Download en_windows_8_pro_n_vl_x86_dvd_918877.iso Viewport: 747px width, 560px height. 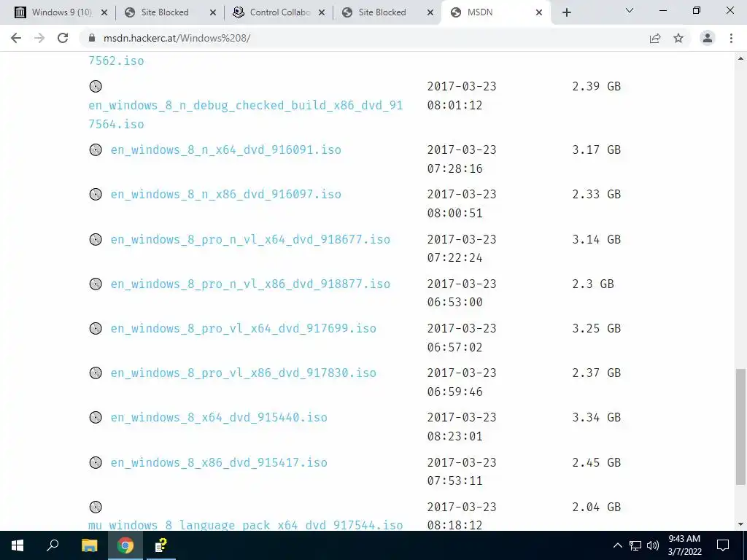coord(250,284)
